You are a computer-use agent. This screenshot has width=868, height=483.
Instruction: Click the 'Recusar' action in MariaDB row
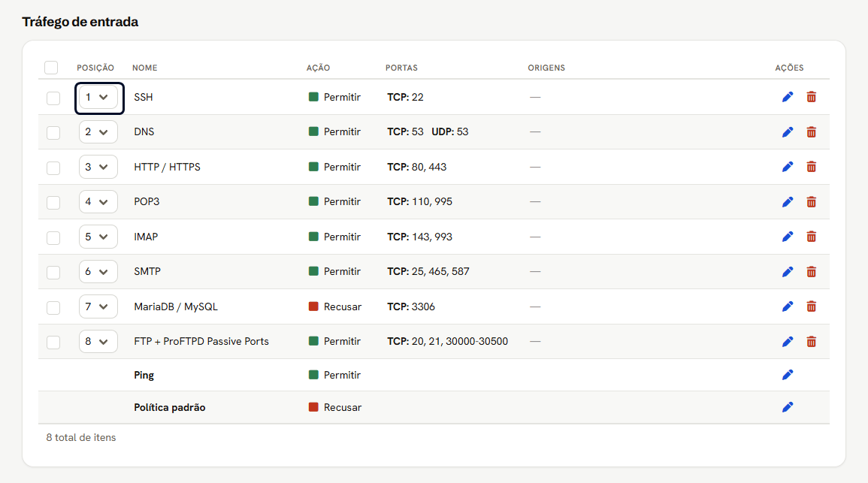335,306
